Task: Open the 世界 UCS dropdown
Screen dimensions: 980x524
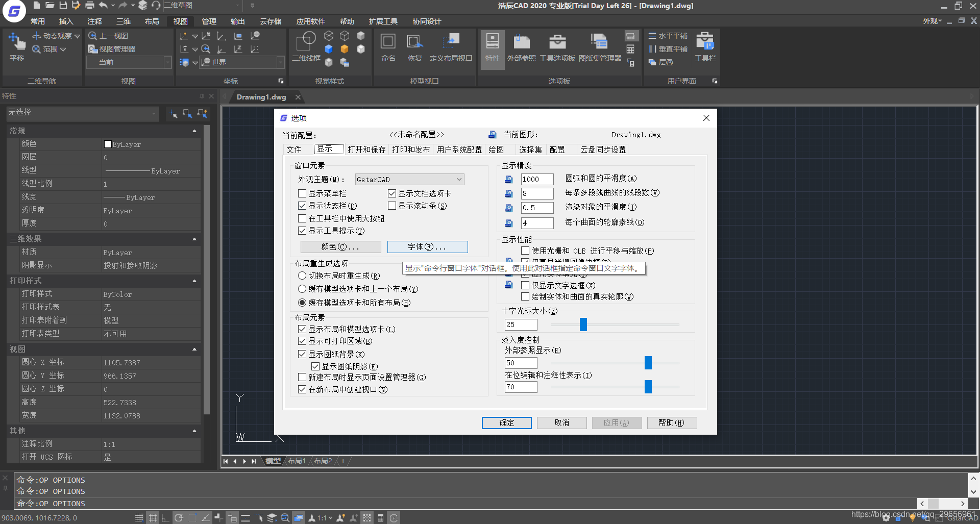Action: [242, 62]
